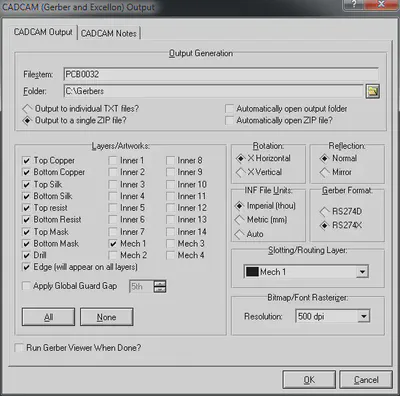Check the Inner 7 layer
Viewport: 400px width, 396px height.
point(113,232)
